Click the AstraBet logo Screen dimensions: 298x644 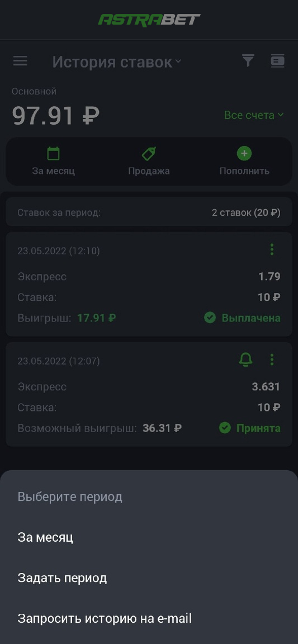pos(149,20)
